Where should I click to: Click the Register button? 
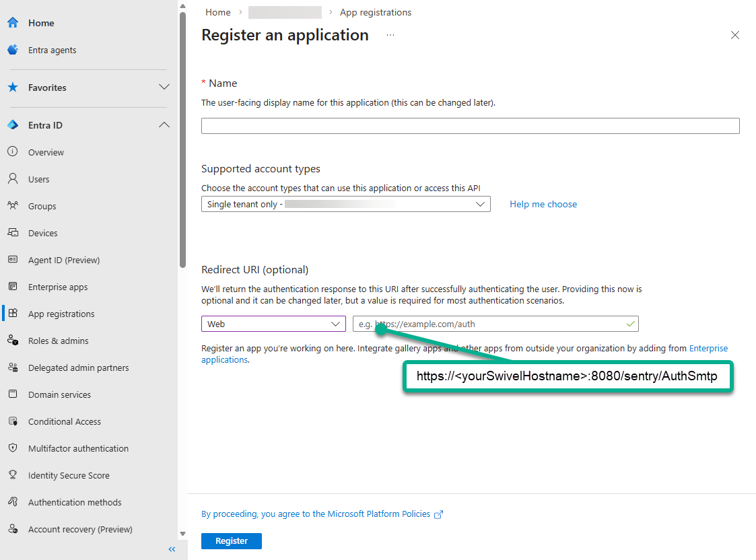[x=231, y=540]
